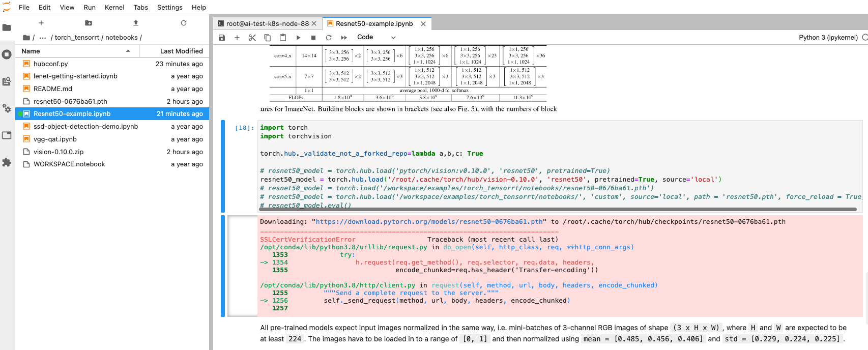Select hubconf.py in file list
868x350 pixels.
tap(112, 64)
